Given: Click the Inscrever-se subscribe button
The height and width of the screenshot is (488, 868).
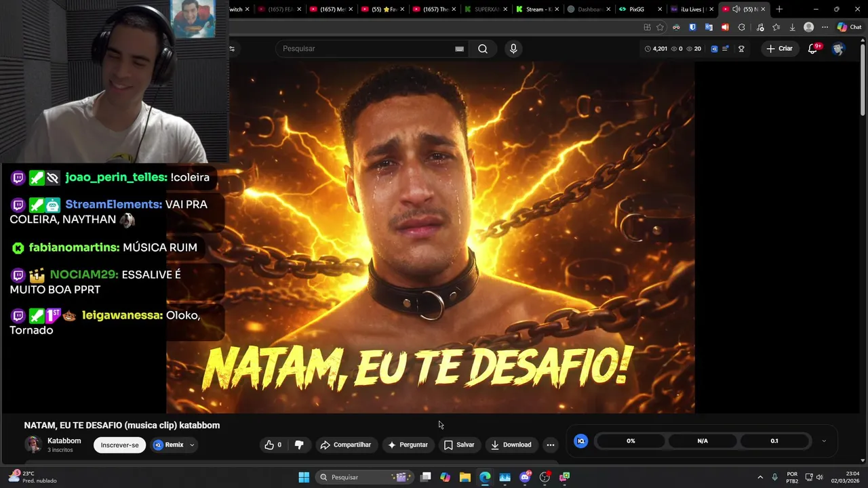Looking at the screenshot, I should (119, 445).
